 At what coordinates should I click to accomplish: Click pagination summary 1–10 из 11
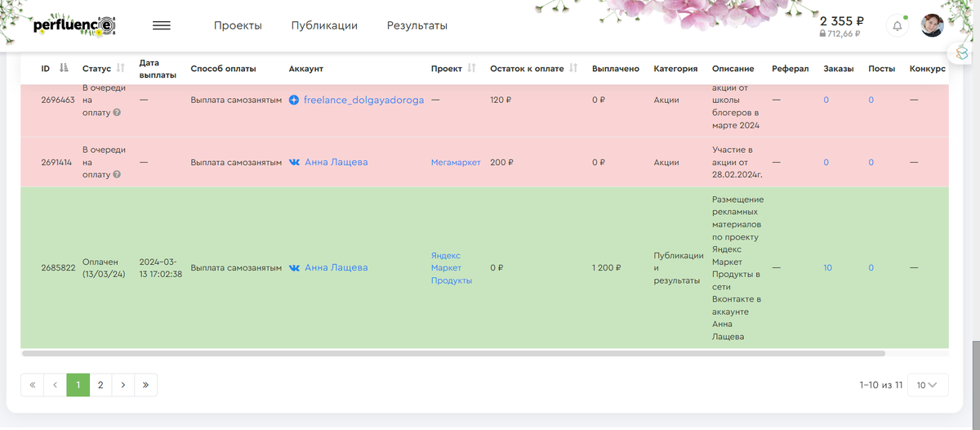click(880, 385)
